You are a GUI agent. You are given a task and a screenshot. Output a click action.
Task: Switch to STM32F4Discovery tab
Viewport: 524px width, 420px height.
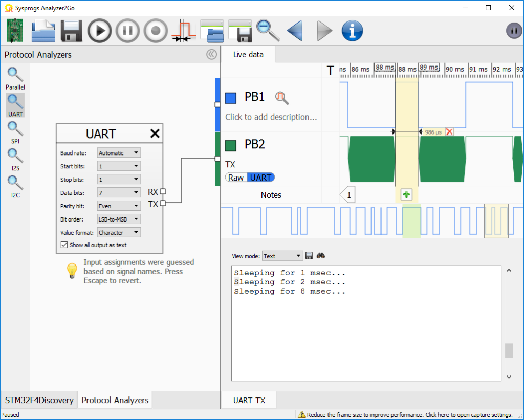[x=39, y=400]
